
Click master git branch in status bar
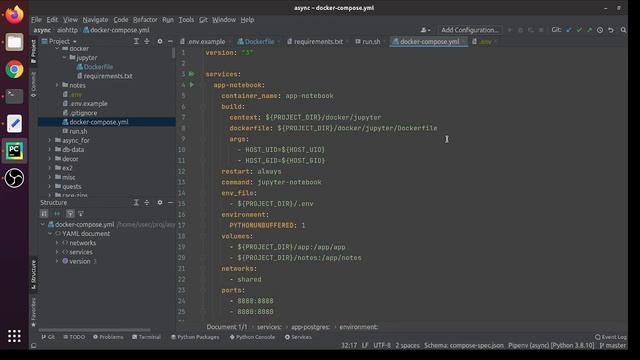pos(612,345)
